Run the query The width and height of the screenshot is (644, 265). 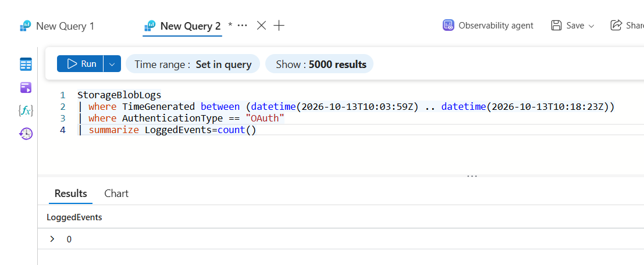pyautogui.click(x=80, y=63)
